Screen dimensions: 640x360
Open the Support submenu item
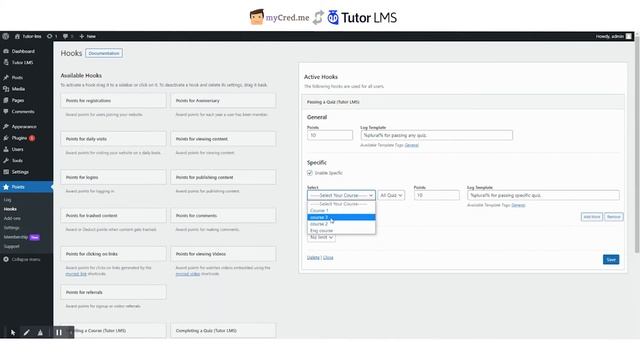[x=11, y=247]
